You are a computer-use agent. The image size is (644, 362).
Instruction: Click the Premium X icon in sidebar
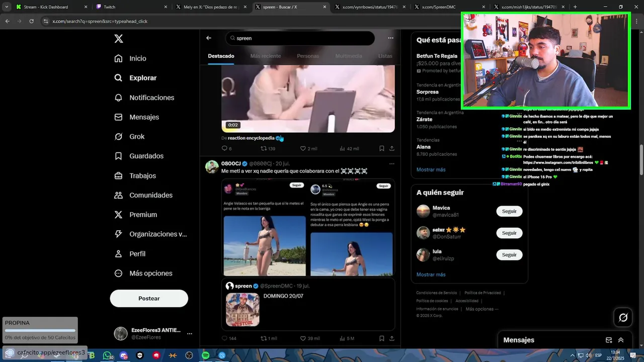[x=118, y=215]
